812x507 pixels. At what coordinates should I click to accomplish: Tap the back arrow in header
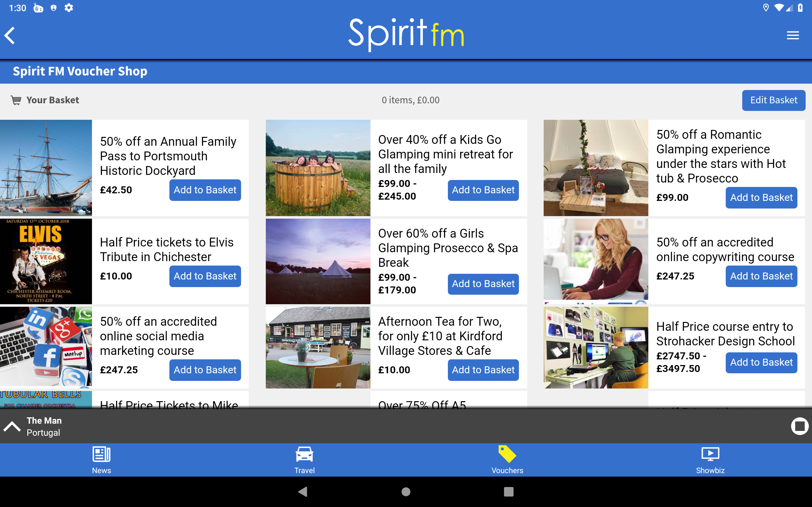coord(10,35)
